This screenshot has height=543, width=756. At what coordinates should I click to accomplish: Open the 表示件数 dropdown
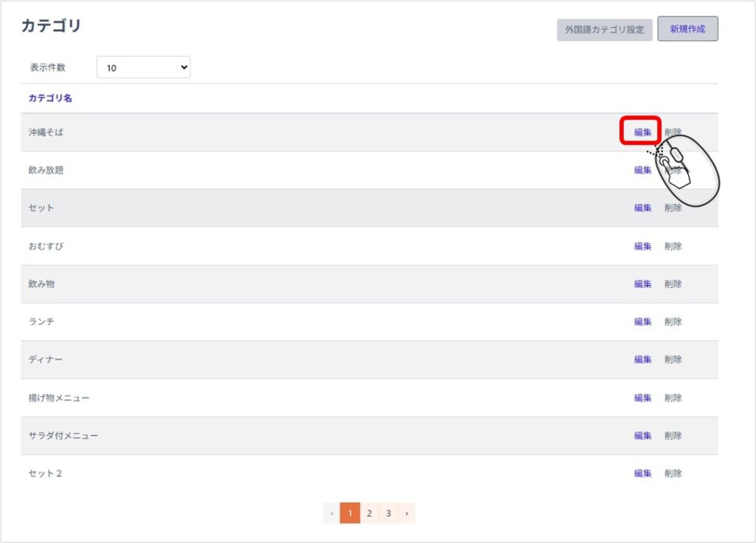143,68
